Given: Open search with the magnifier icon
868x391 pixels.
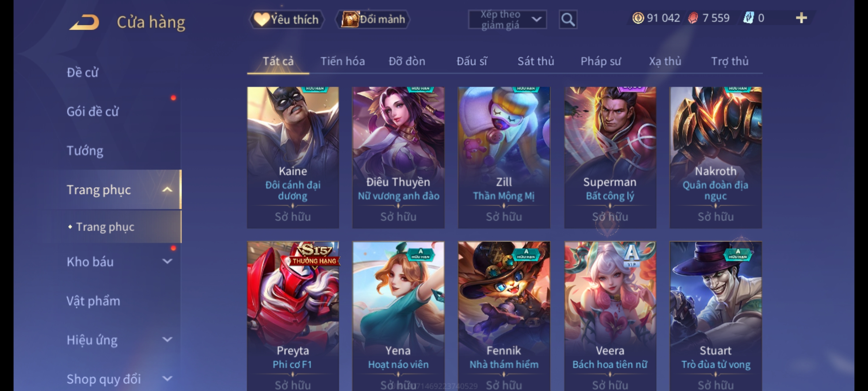Looking at the screenshot, I should coord(568,20).
